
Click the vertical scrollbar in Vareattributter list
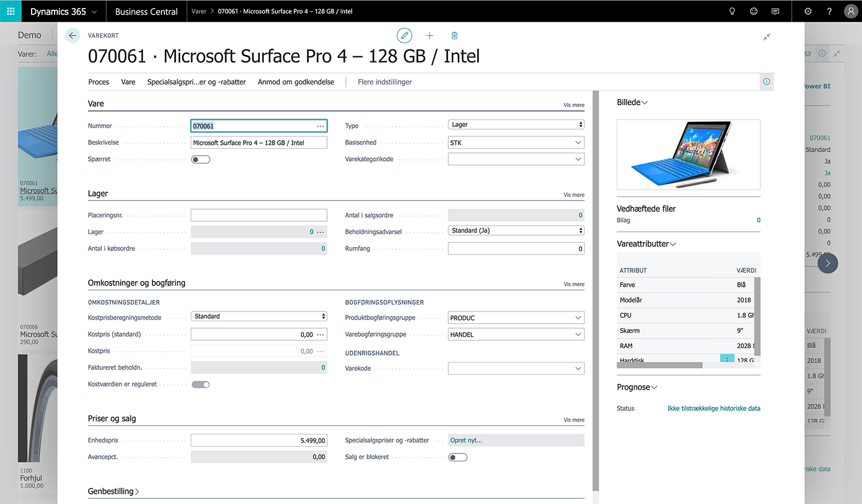(x=757, y=317)
